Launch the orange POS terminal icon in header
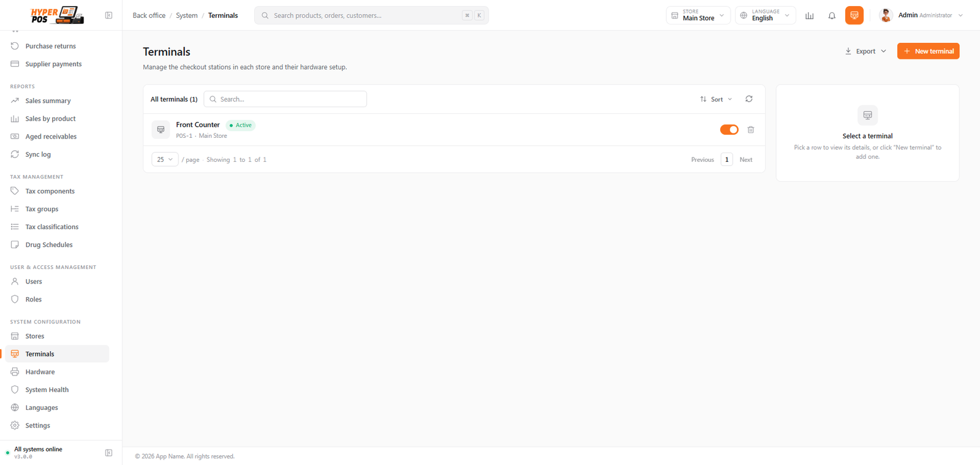This screenshot has height=465, width=980. 854,15
